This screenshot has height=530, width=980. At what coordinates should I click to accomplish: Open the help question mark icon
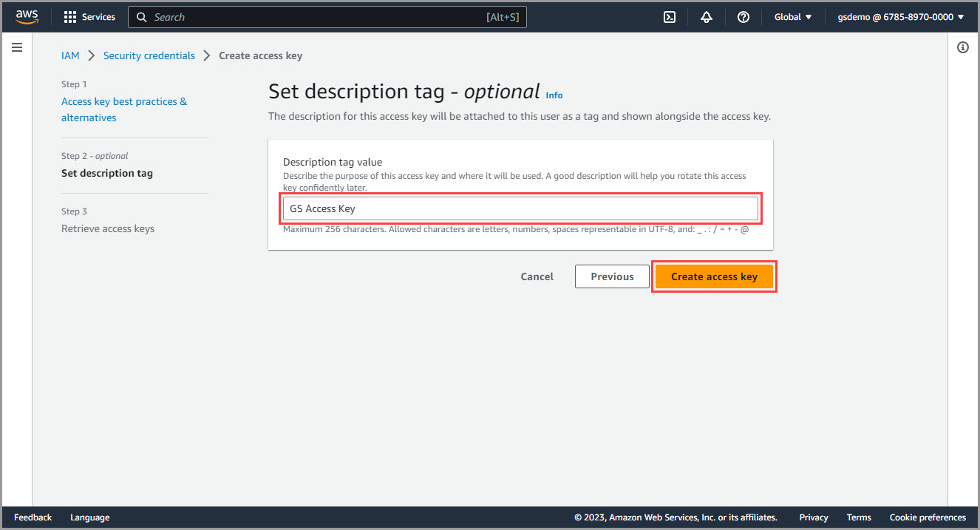pos(743,17)
